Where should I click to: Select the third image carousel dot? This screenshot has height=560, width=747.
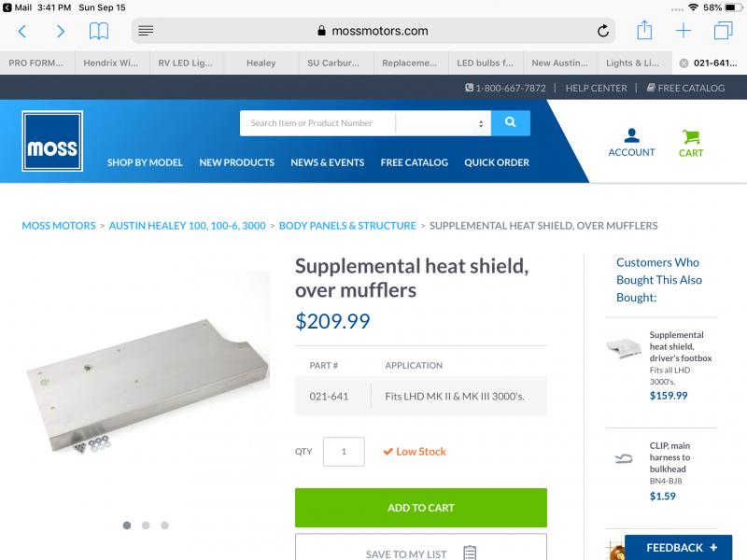[x=165, y=525]
